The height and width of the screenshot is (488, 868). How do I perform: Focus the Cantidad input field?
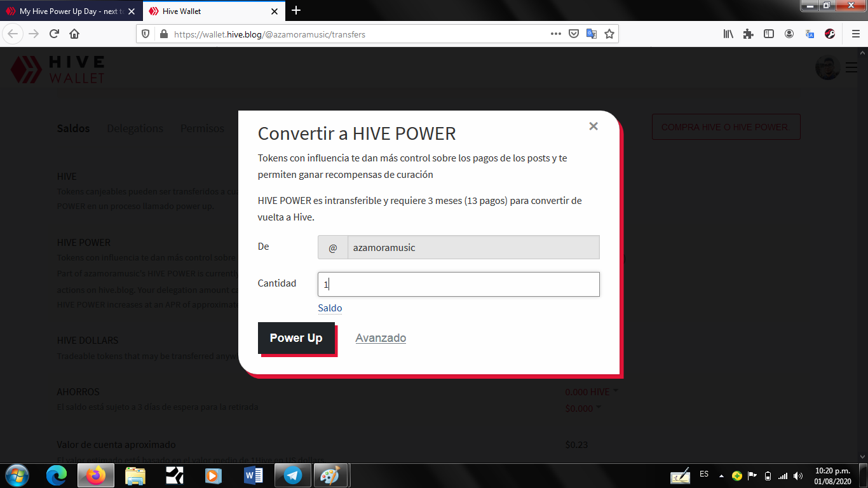[459, 284]
